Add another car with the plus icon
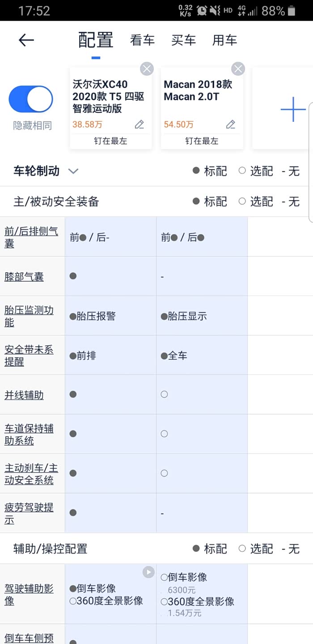Viewport: 313px width, 644px height. [293, 109]
